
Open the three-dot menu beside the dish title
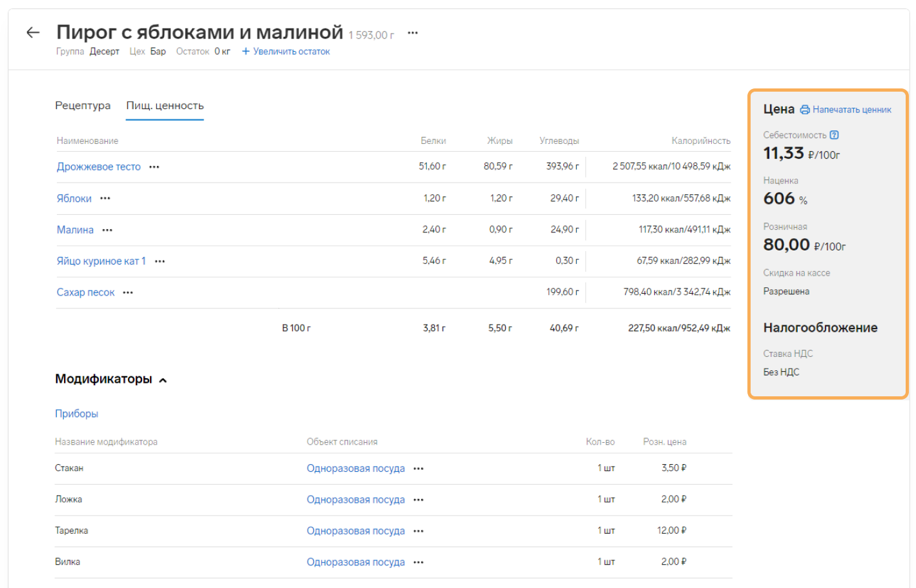coord(413,33)
